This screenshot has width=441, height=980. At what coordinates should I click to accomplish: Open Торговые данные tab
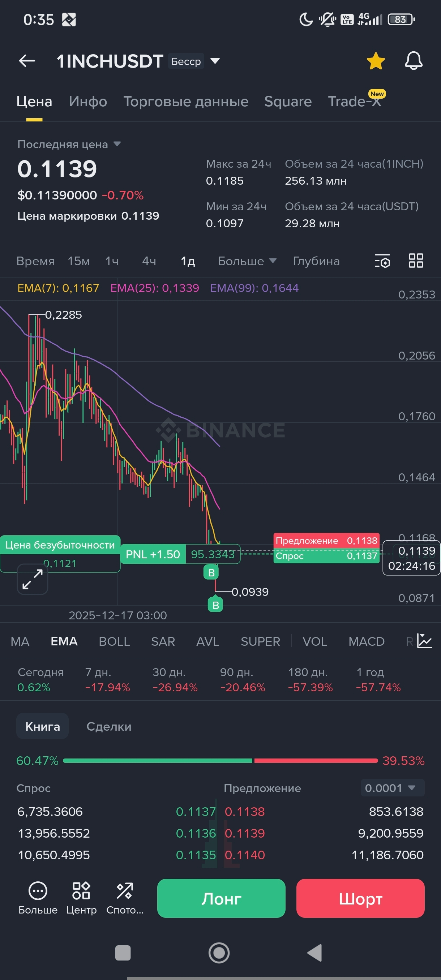[186, 102]
